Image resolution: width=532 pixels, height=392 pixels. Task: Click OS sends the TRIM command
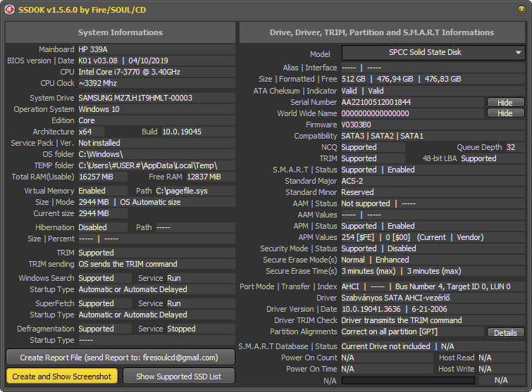point(128,264)
